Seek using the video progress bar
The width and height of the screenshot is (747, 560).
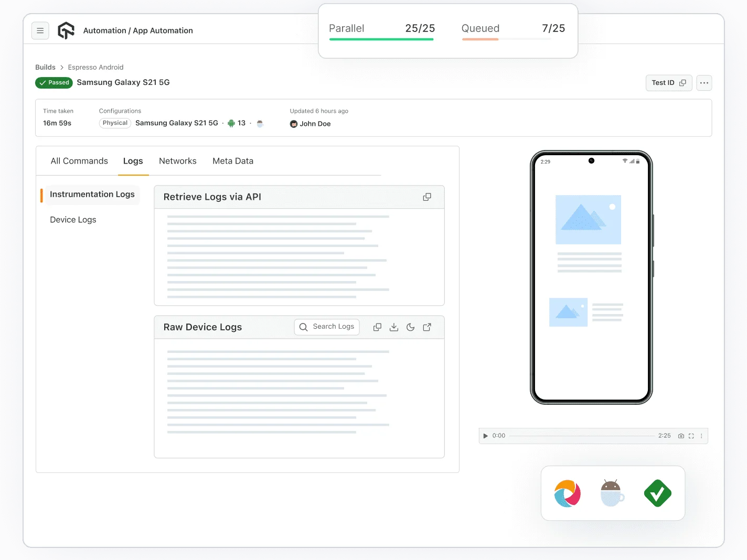[x=582, y=436]
